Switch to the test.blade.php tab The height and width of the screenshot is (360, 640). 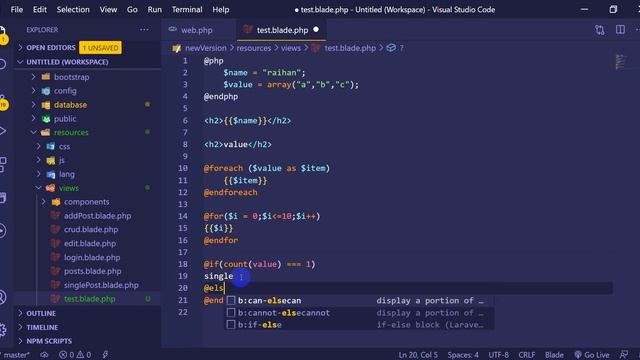(281, 30)
